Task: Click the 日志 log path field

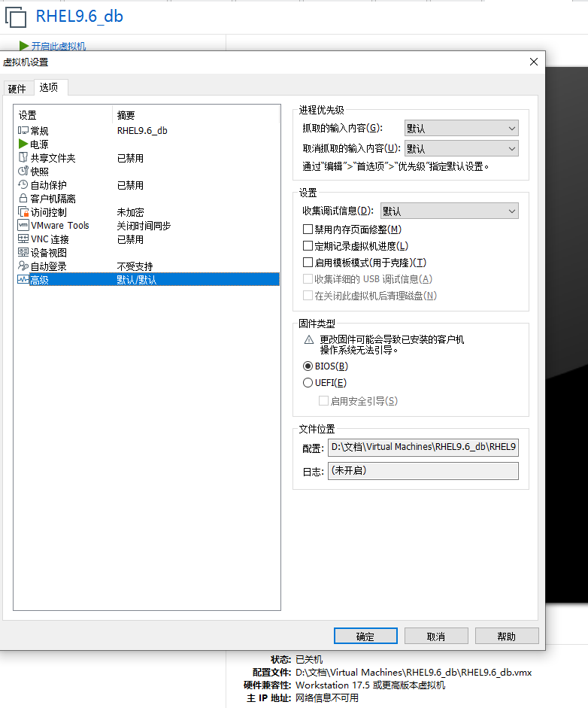Action: click(x=423, y=471)
